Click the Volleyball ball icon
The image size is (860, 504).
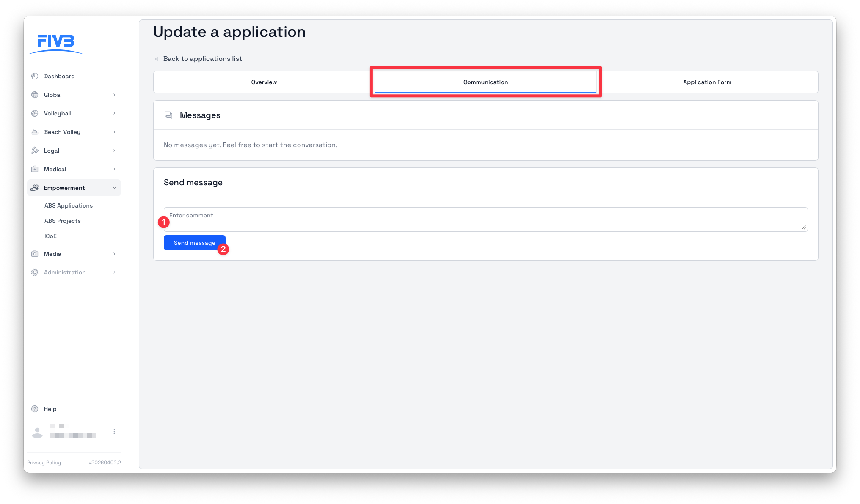click(x=35, y=113)
